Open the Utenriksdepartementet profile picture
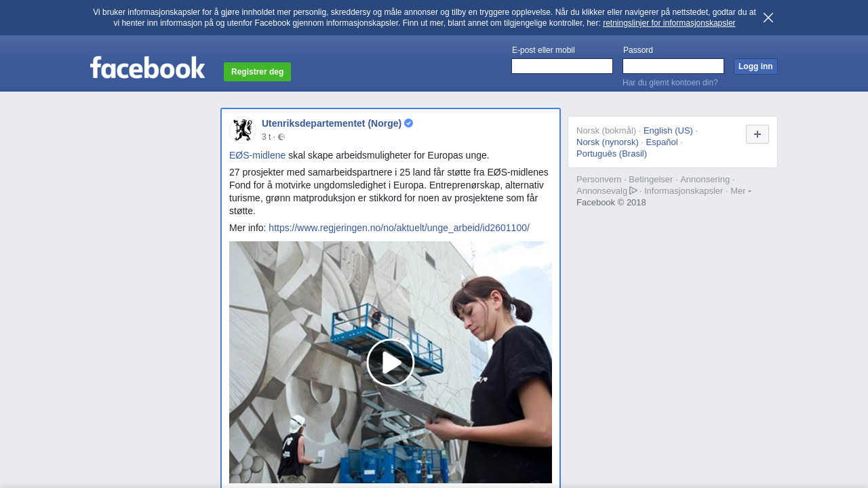Screen dimensions: 868x488 coord(242,130)
